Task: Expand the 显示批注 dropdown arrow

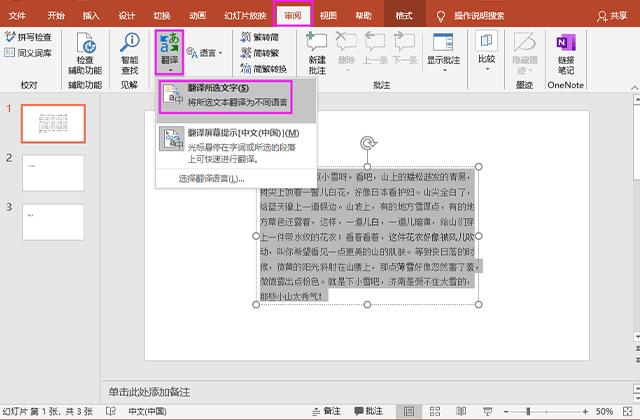Action: tap(444, 71)
